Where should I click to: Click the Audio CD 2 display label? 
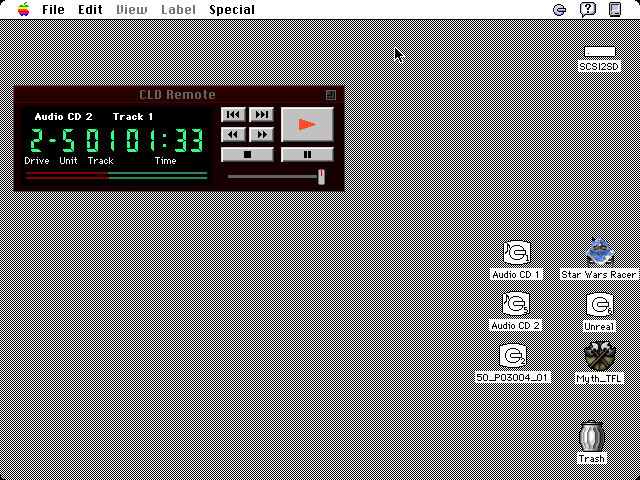pos(63,117)
